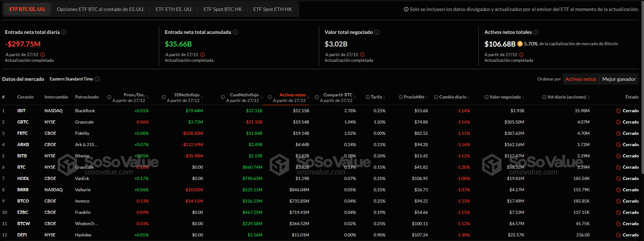Open FBTC ticker link

tap(23, 133)
